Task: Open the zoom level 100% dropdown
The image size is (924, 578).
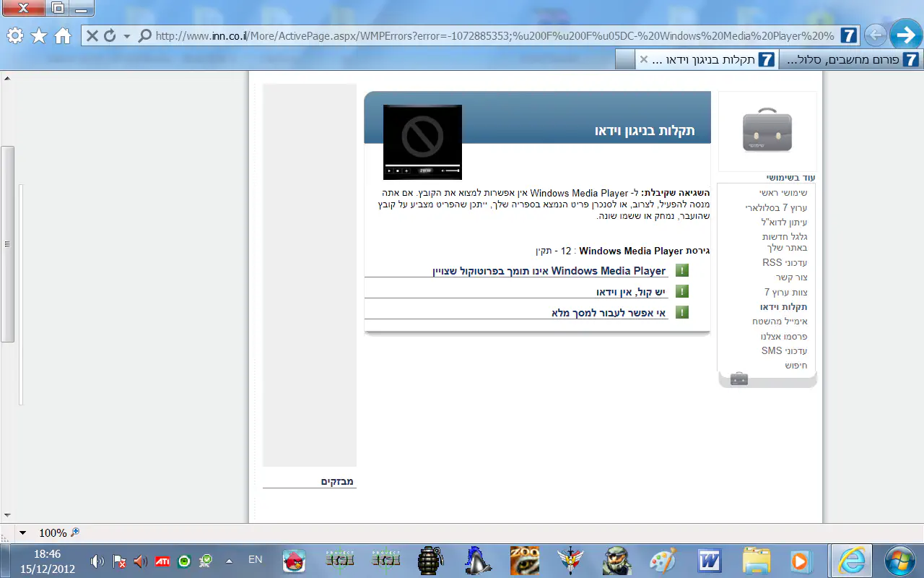Action: [22, 533]
